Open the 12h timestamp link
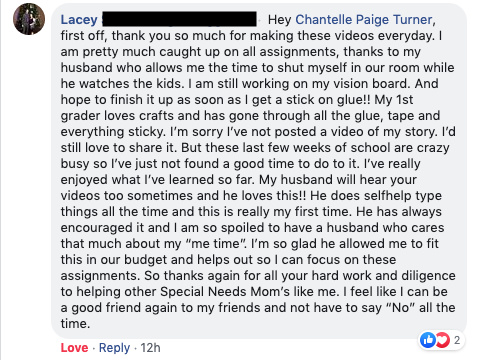 150,348
